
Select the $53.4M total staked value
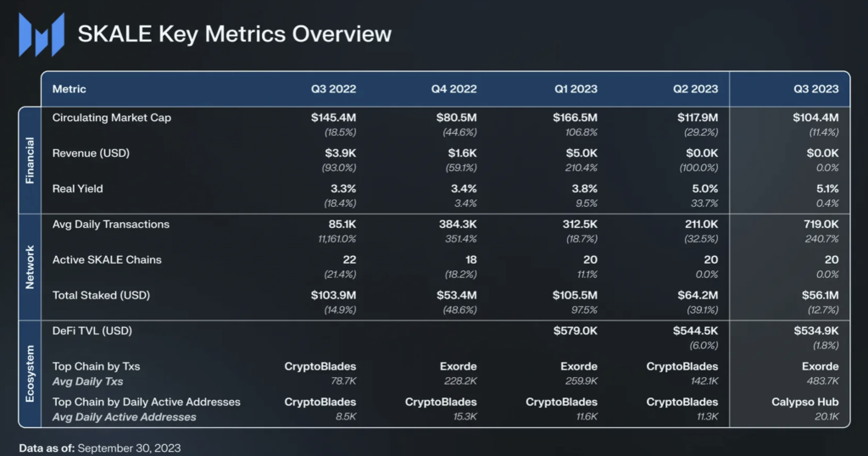tap(457, 296)
